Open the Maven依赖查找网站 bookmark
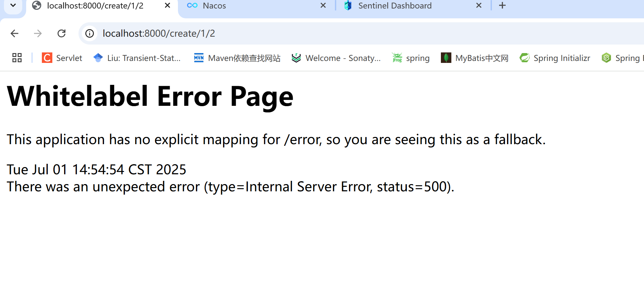644x305 pixels. (237, 58)
